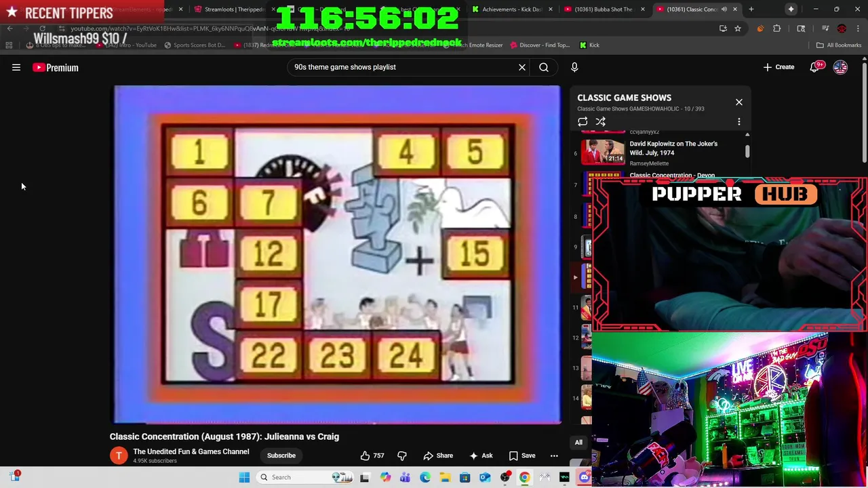
Task: Open the 'Discover - Find Top...' bookmark
Action: (540, 45)
